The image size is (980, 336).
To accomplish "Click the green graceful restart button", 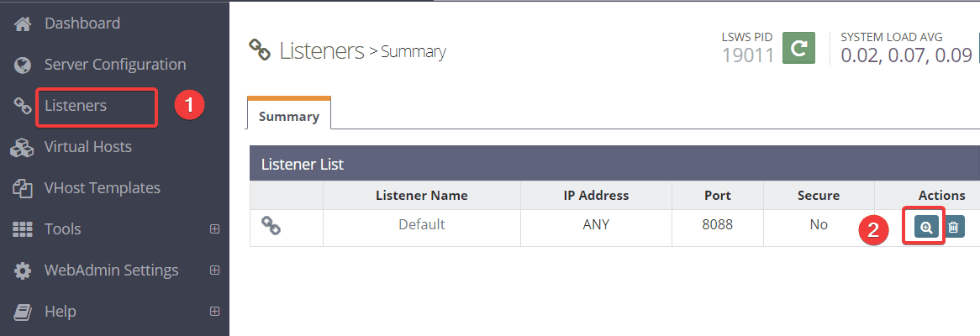I will (x=798, y=48).
